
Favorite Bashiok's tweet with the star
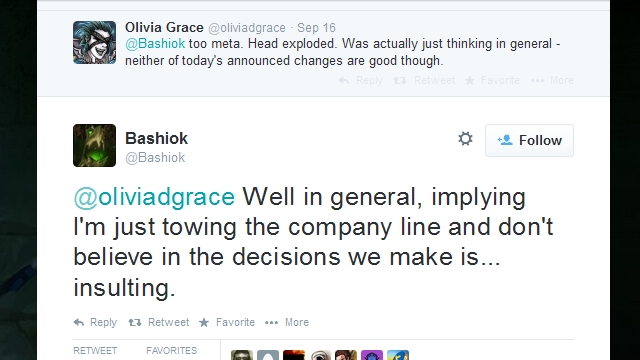[x=227, y=322]
